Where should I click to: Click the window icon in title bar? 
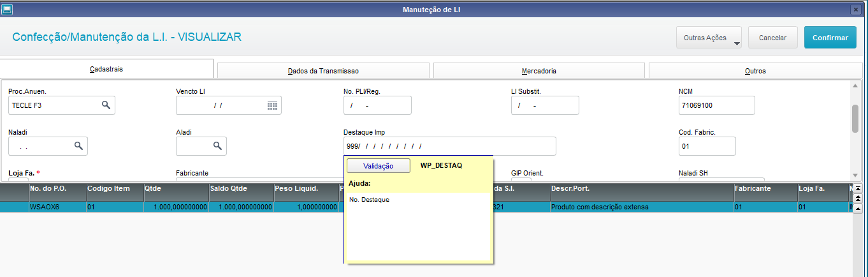pos(7,10)
